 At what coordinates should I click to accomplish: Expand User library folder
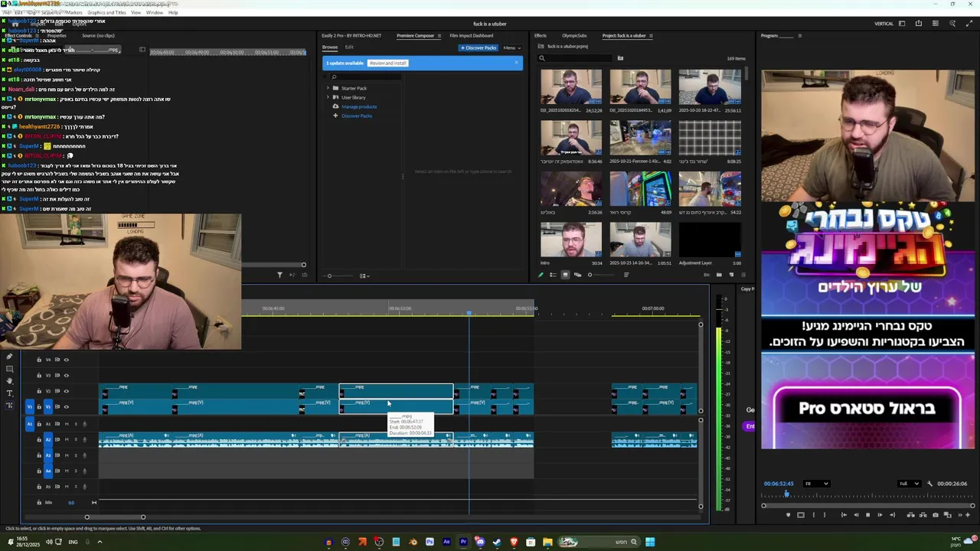[328, 97]
